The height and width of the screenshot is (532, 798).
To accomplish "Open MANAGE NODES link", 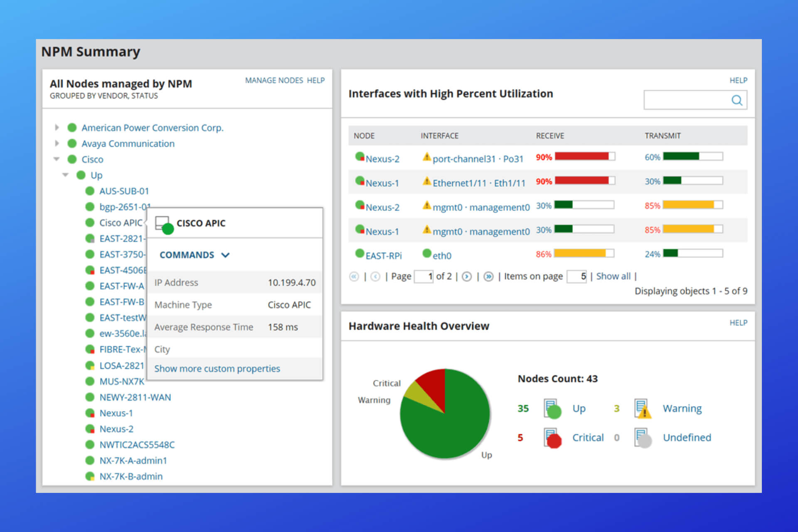I will click(x=274, y=80).
